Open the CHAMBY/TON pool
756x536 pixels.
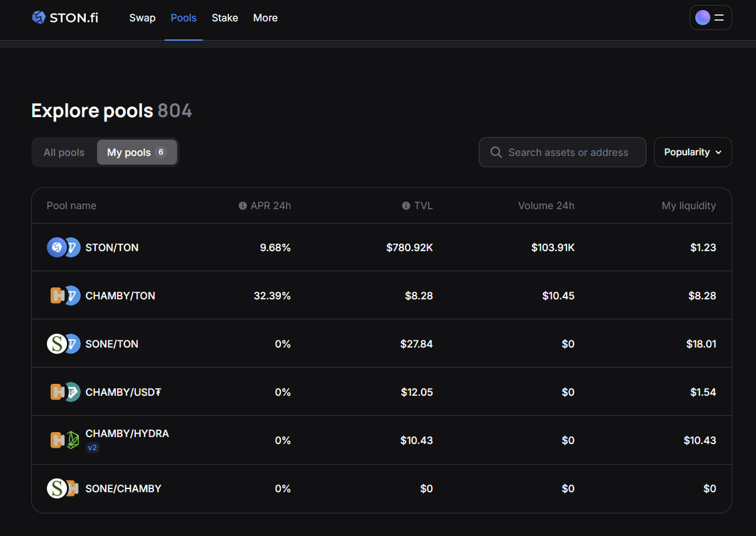382,295
